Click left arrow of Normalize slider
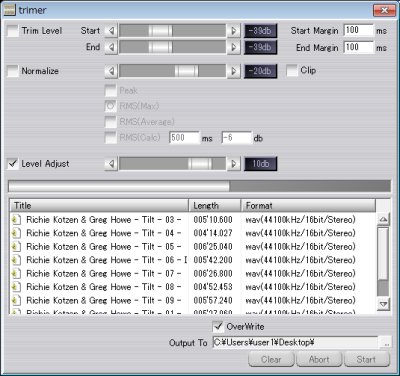 point(111,71)
